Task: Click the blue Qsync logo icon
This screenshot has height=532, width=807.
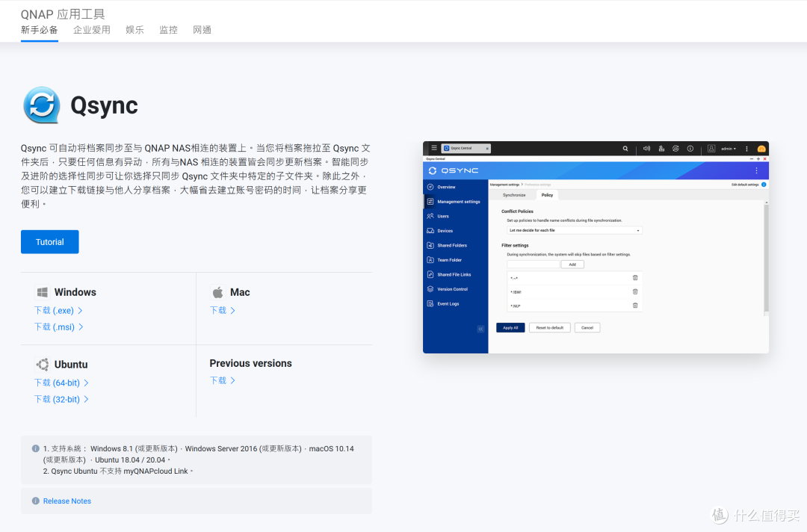Action: pos(42,105)
